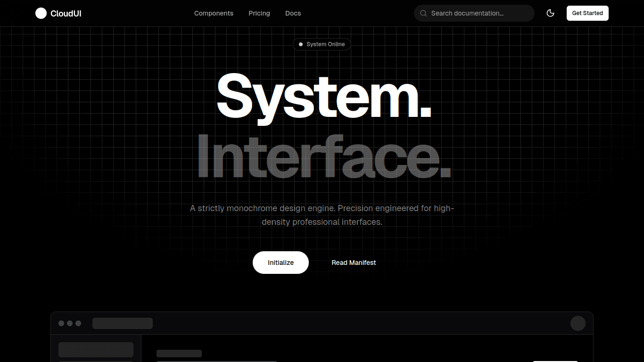644x362 pixels.
Task: Click rightmost window dot in preview mockup
Action: pos(78,323)
